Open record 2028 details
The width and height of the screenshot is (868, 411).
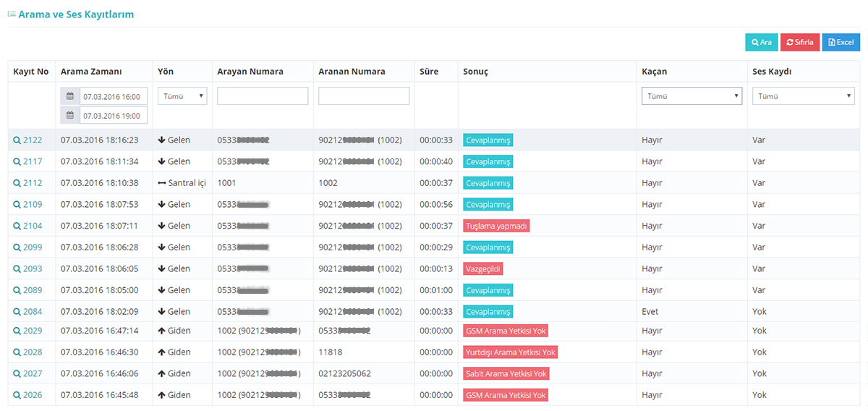click(27, 352)
